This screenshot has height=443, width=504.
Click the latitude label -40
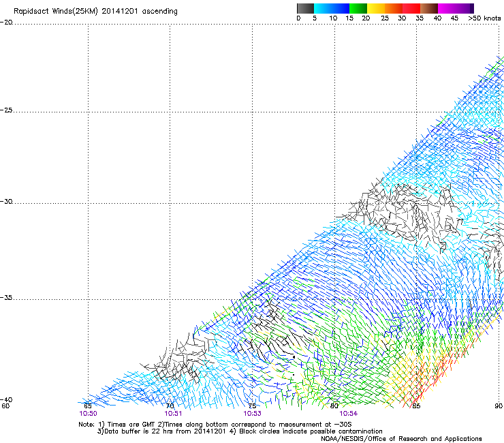(6, 399)
